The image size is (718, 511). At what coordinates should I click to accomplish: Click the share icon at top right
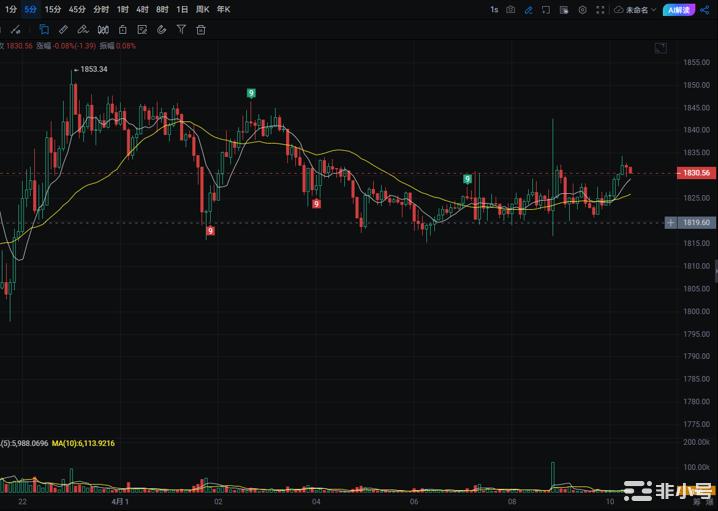[x=704, y=9]
